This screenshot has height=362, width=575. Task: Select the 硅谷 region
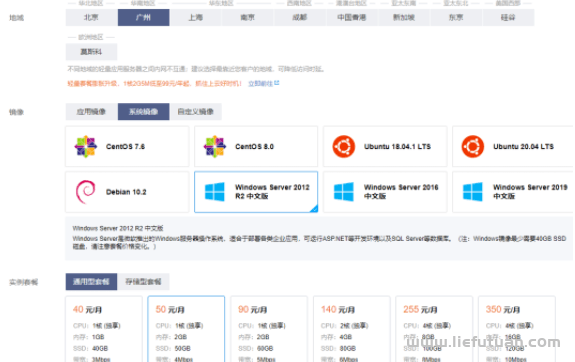508,17
